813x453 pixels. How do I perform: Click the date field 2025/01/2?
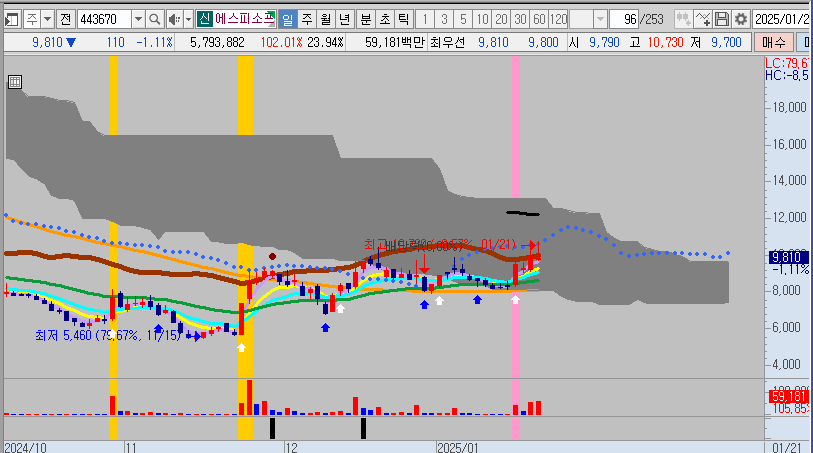[782, 20]
